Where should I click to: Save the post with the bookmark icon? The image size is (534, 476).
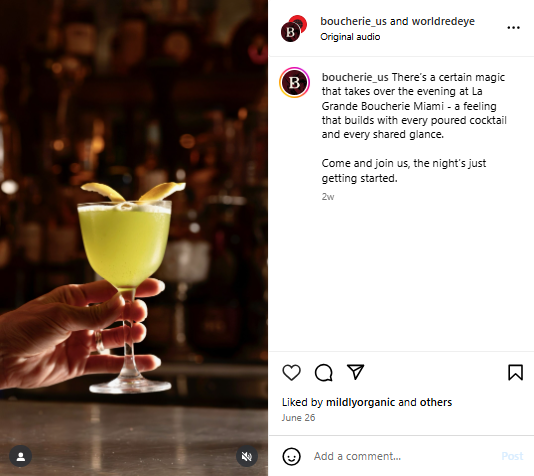click(515, 372)
